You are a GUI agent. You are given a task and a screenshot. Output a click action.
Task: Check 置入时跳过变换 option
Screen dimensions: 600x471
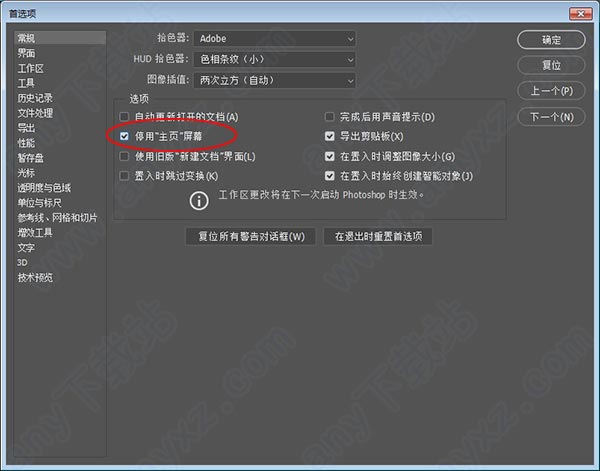[x=124, y=176]
